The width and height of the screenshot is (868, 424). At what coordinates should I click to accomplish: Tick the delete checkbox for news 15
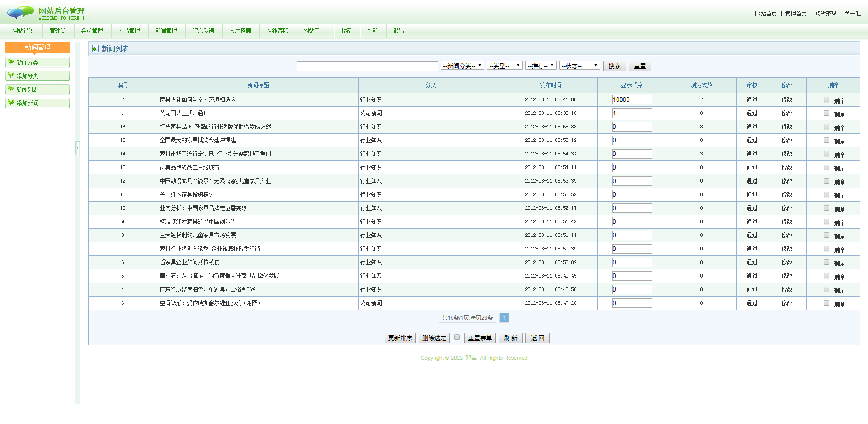click(x=826, y=140)
